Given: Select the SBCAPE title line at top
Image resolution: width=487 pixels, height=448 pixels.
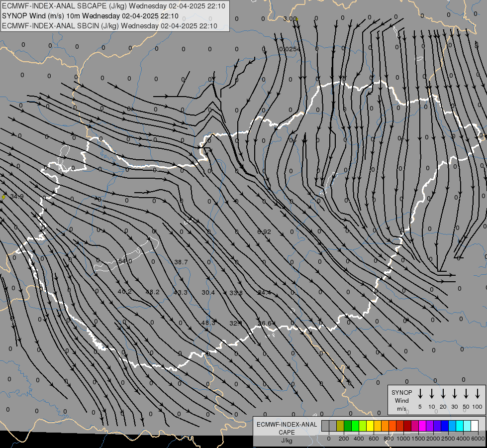Looking at the screenshot, I should pyautogui.click(x=113, y=6).
